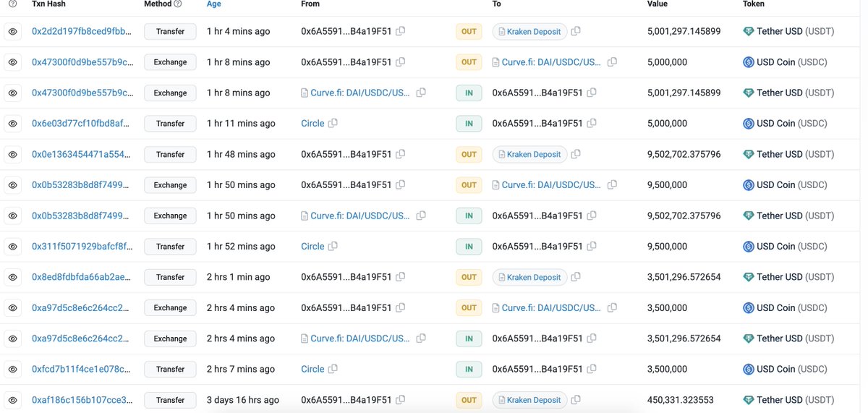Preview transaction 0x311f5071929bafcf8f via eye icon

13,247
